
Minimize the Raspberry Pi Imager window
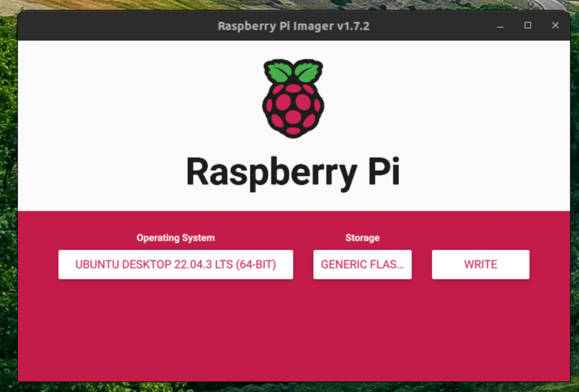(x=500, y=26)
